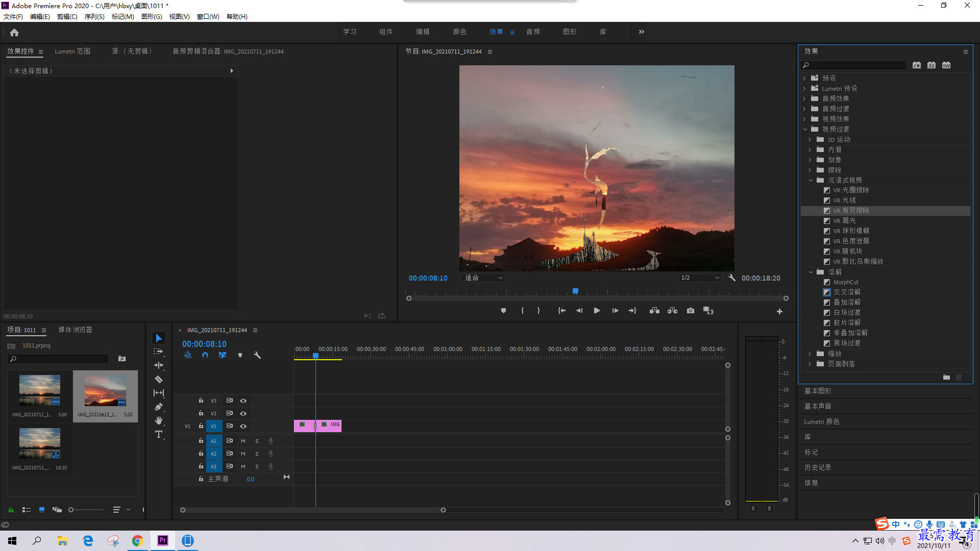
Task: Expand the 3D 运动 folder
Action: point(810,139)
